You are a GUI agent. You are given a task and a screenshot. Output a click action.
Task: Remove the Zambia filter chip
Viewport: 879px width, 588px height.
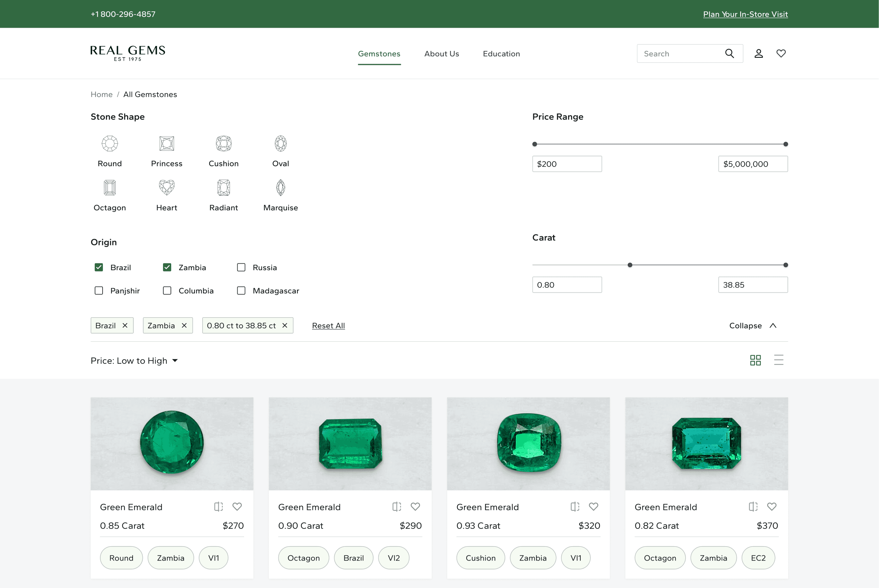[184, 325]
